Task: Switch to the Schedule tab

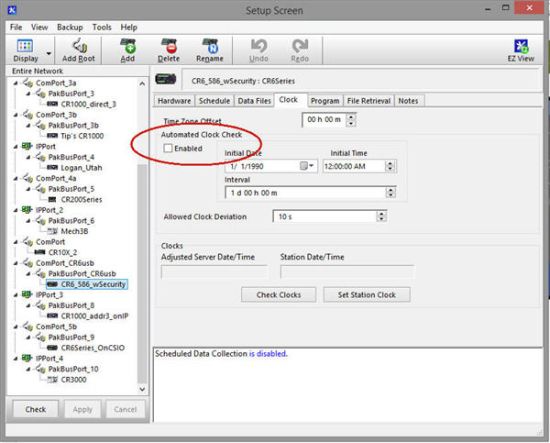Action: click(x=214, y=101)
